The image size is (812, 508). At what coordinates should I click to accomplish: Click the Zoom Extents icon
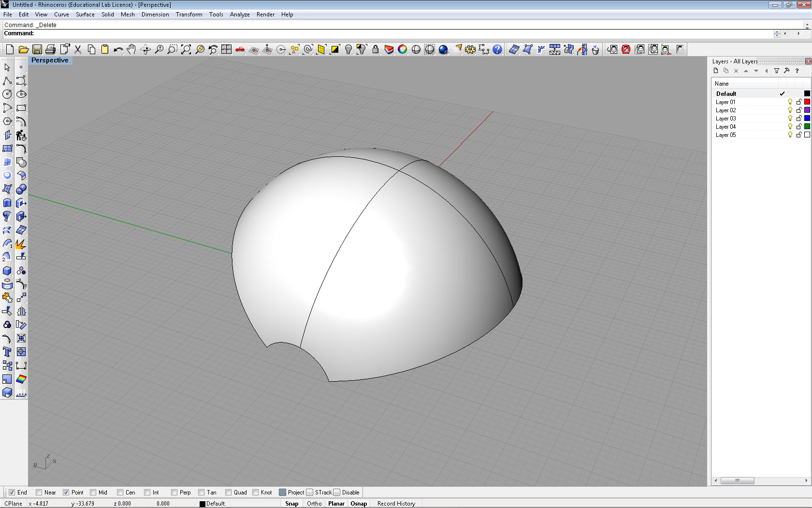(x=186, y=49)
